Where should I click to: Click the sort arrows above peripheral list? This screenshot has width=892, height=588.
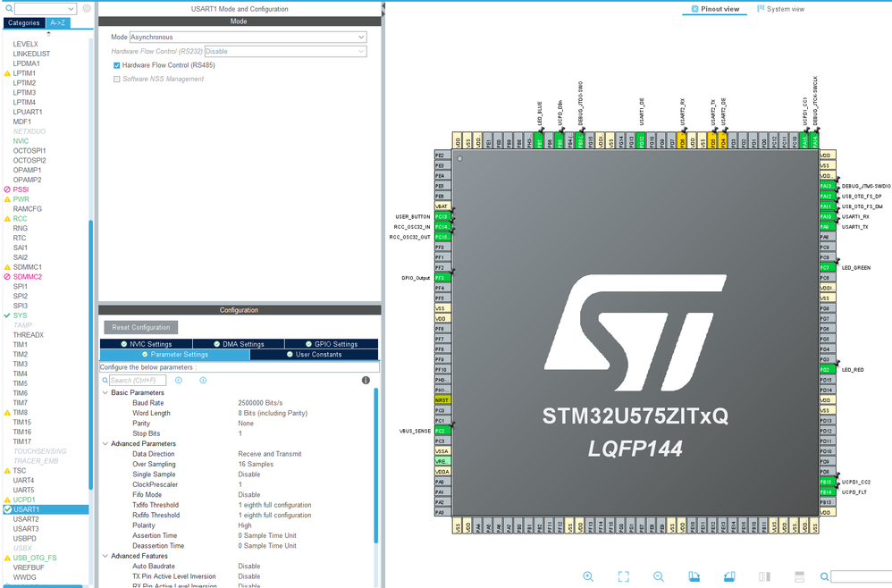[48, 34]
